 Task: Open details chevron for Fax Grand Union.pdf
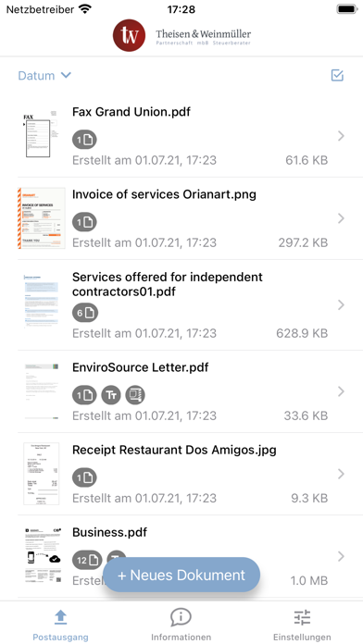coord(341,136)
